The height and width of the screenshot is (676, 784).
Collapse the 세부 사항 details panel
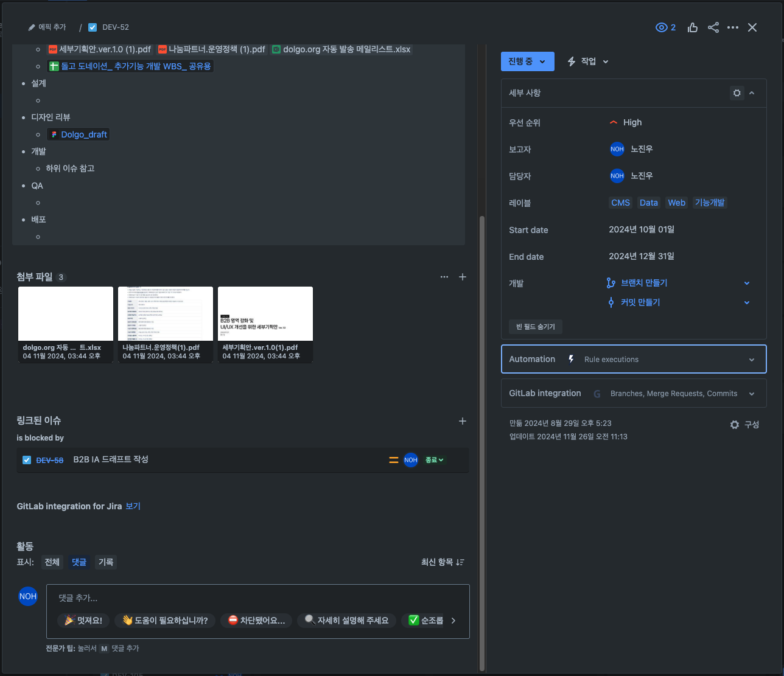pos(752,93)
